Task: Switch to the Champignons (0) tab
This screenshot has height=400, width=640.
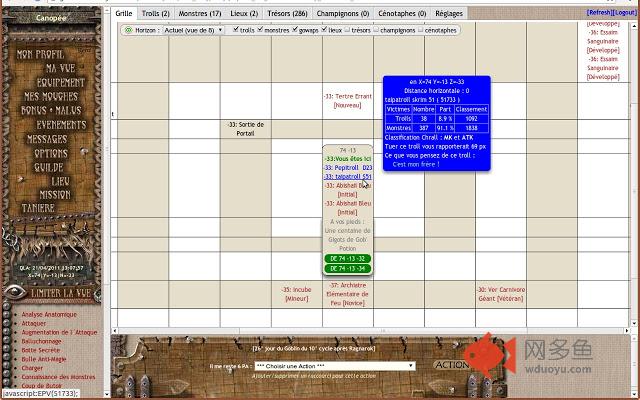Action: click(x=343, y=13)
